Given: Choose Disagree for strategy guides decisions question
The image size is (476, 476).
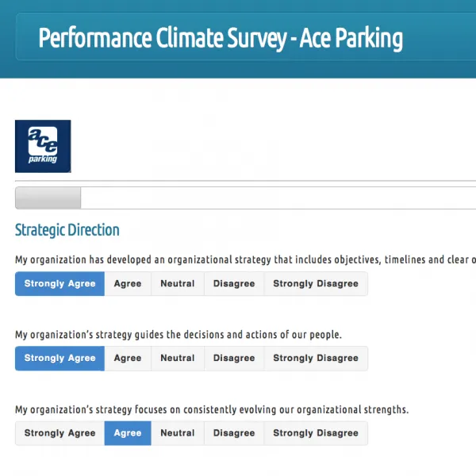Looking at the screenshot, I should click(234, 359).
